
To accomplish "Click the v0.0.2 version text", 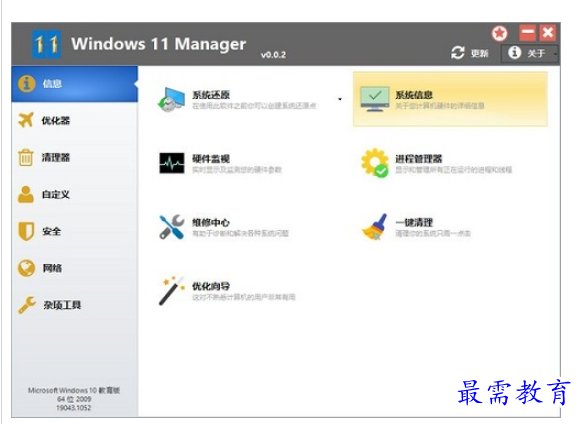I will point(273,55).
